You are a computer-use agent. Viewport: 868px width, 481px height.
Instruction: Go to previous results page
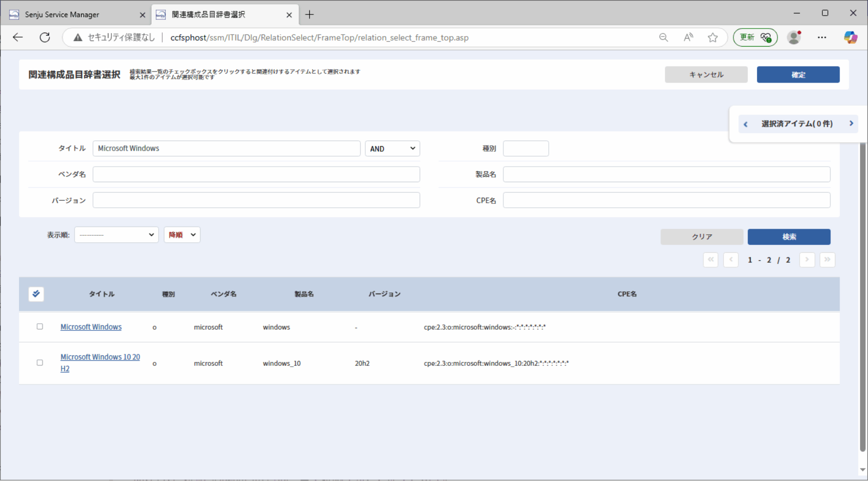click(x=731, y=260)
